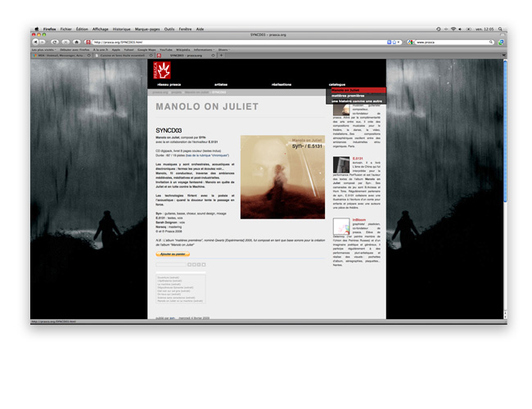This screenshot has height=409, width=532.
Task: Click the RSS feed icon in the address bar
Action: 389,43
